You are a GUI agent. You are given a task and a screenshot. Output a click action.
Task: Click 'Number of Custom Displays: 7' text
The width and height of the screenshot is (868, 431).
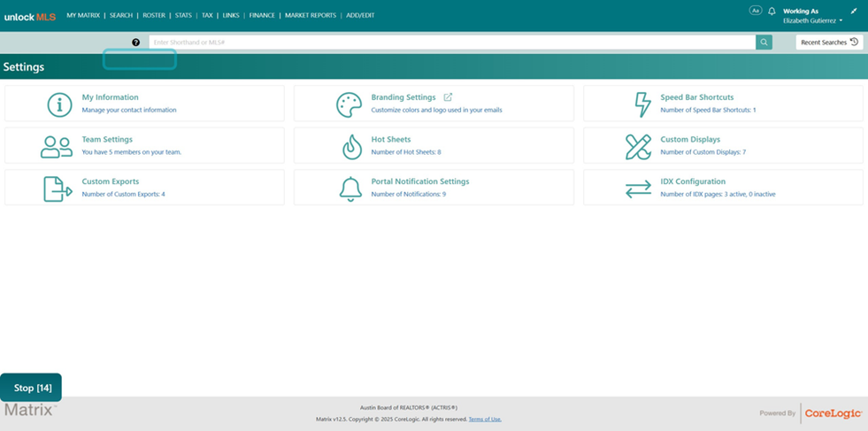click(703, 152)
